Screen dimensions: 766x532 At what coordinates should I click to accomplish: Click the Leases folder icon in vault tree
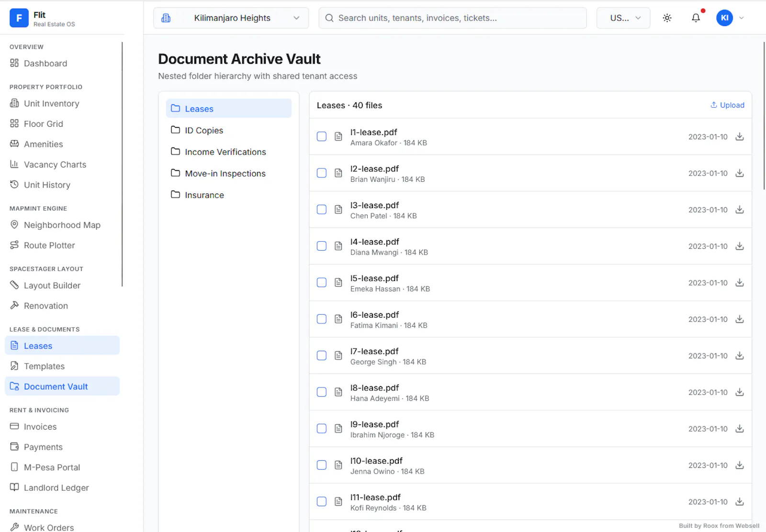point(176,109)
